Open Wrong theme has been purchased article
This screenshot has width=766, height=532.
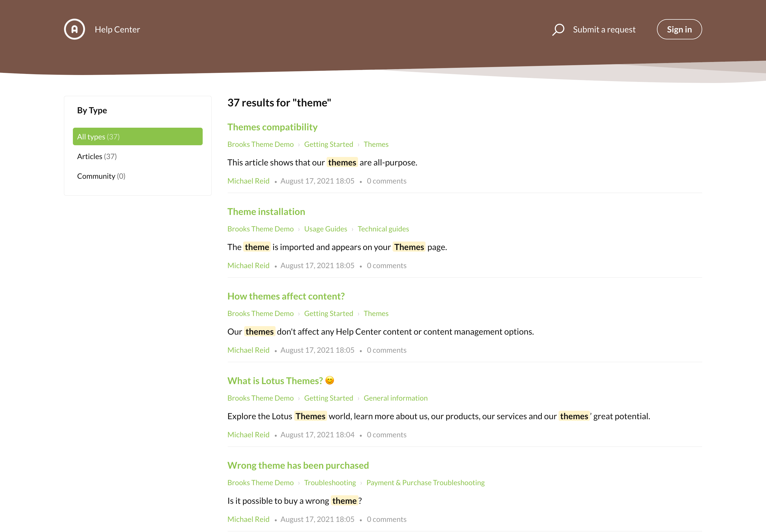pyautogui.click(x=298, y=465)
